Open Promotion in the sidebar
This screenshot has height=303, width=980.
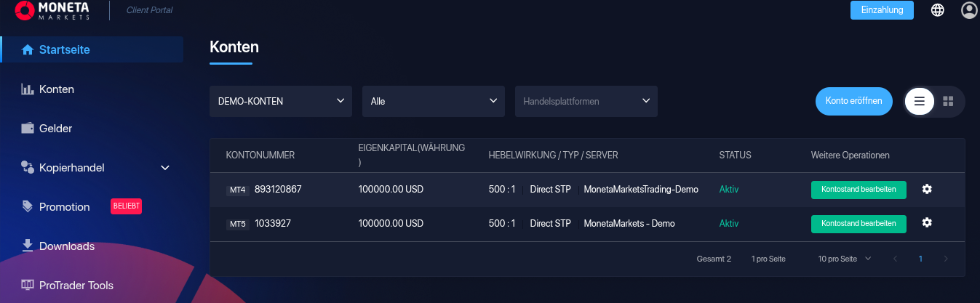click(64, 207)
